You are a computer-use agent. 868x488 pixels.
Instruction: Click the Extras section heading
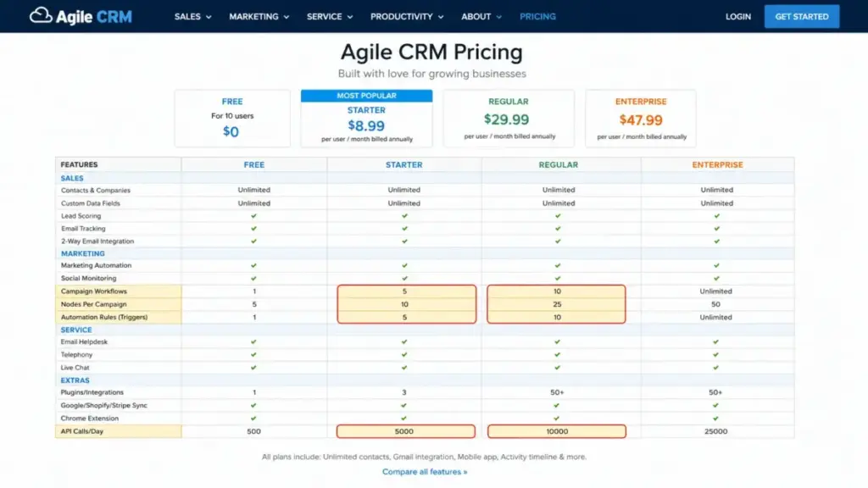tap(75, 380)
